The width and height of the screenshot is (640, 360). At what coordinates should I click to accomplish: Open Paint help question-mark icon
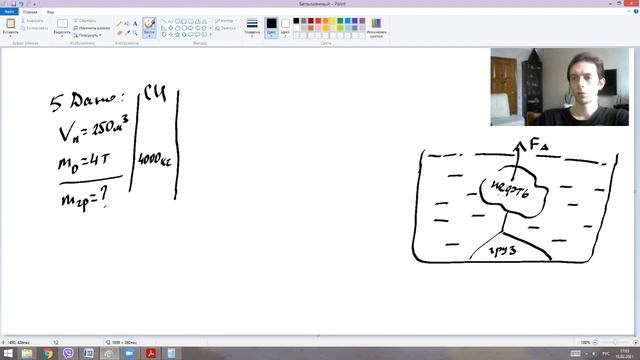point(636,12)
